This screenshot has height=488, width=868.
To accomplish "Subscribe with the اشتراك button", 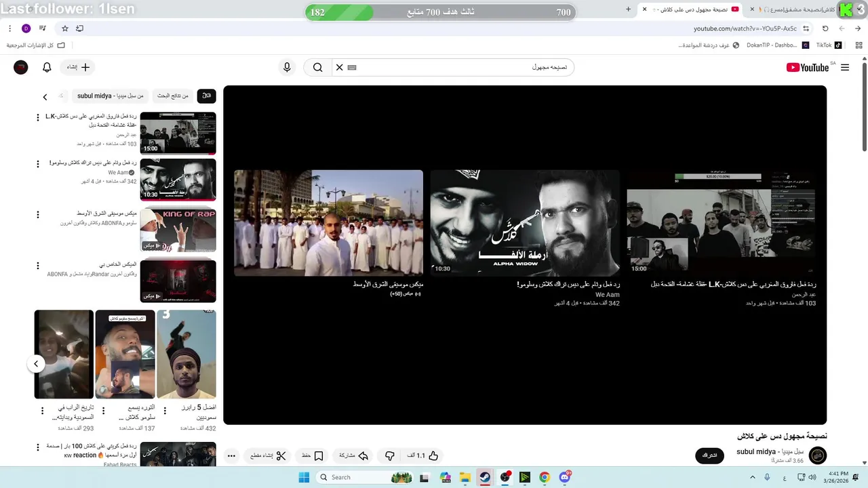I will tap(709, 455).
